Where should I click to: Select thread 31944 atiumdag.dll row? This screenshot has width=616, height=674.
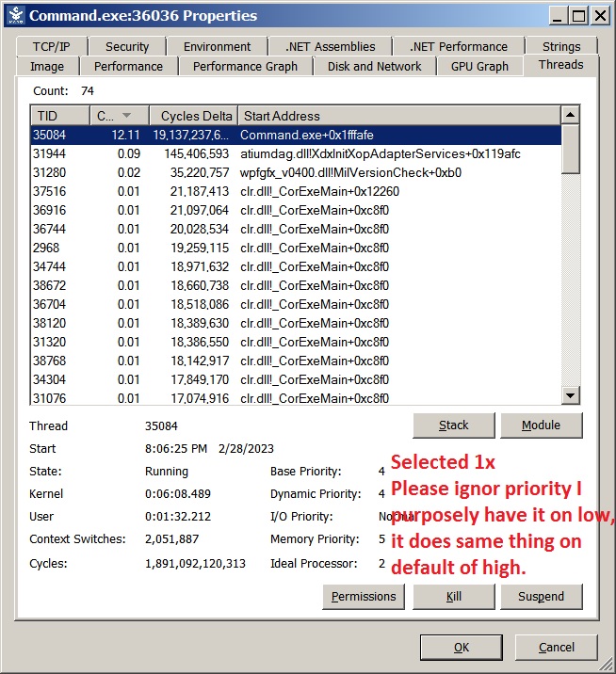click(x=296, y=153)
